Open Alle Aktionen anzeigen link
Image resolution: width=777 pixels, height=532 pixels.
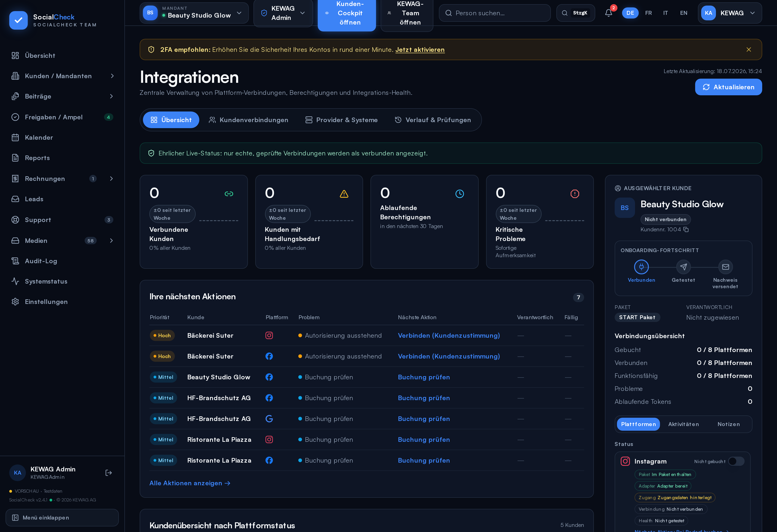click(190, 483)
